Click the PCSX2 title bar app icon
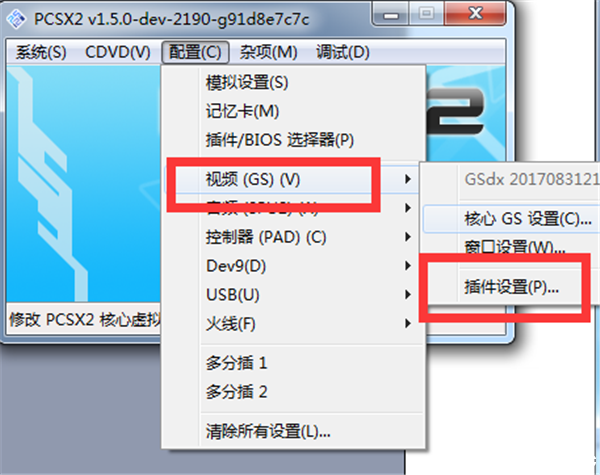Screen dimensions: 600x475 coord(16,18)
